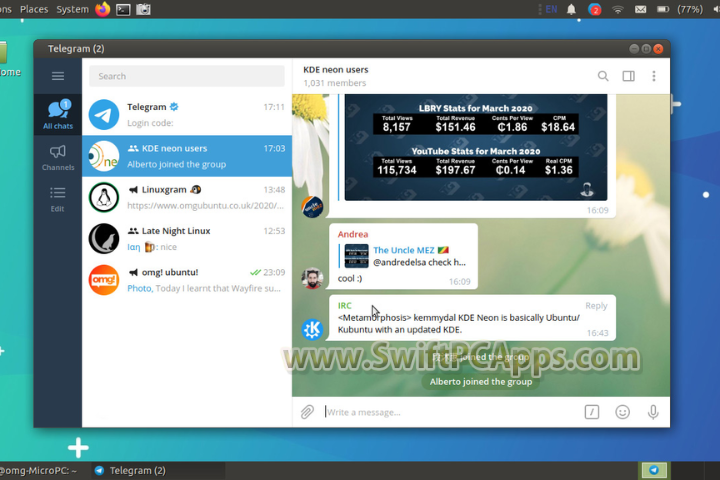Screen dimensions: 720x480
Task: Open the three-dot chat options menu
Action: [x=654, y=76]
